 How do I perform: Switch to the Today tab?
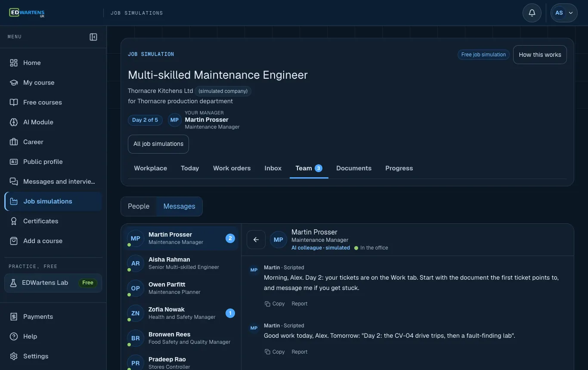tap(190, 168)
